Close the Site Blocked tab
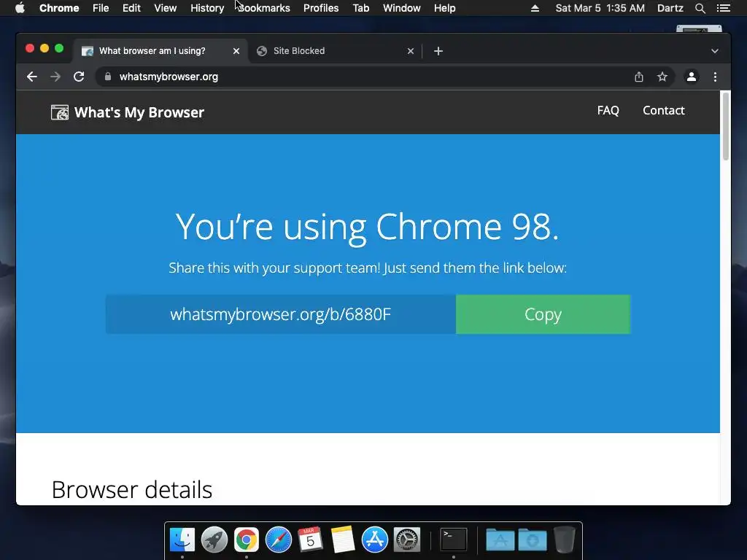Image resolution: width=747 pixels, height=560 pixels. 411,51
